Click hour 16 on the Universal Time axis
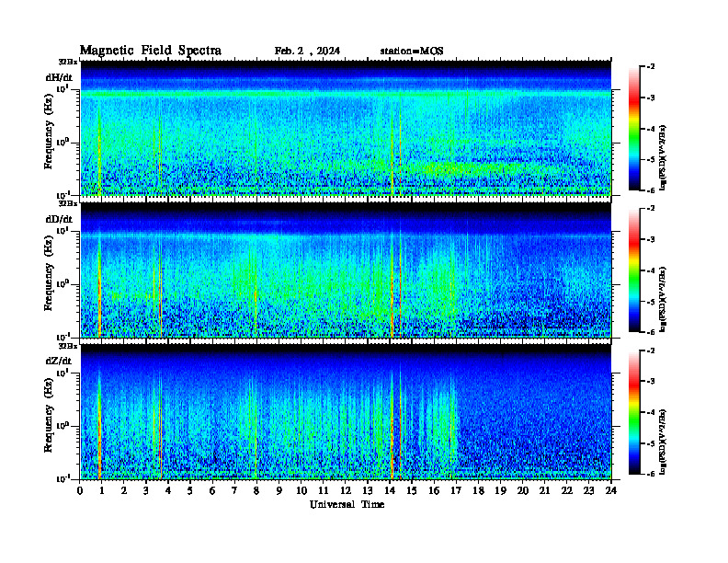Viewport: 728px width, 563px height. click(x=434, y=490)
